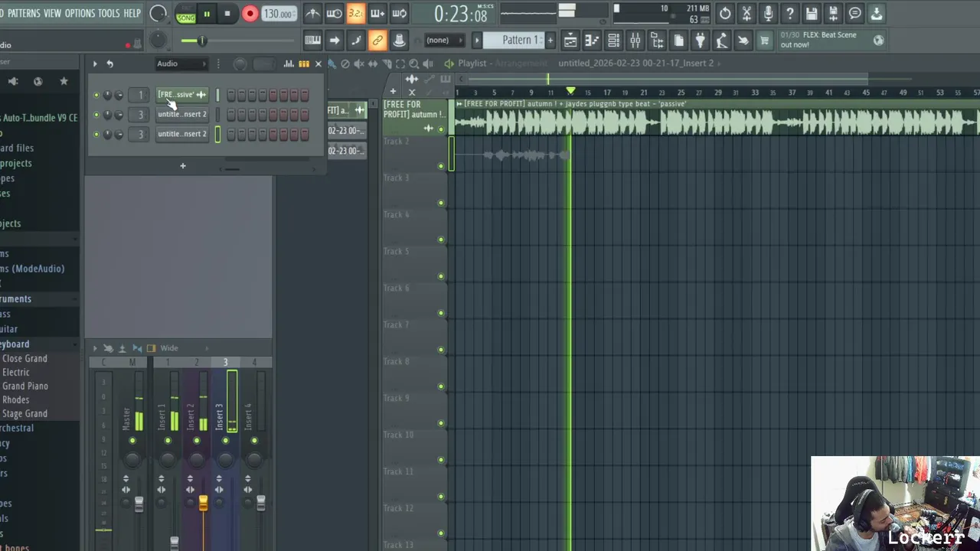The height and width of the screenshot is (551, 980).
Task: Mute the [FRE..ssive' channel green LED
Action: pyautogui.click(x=96, y=95)
